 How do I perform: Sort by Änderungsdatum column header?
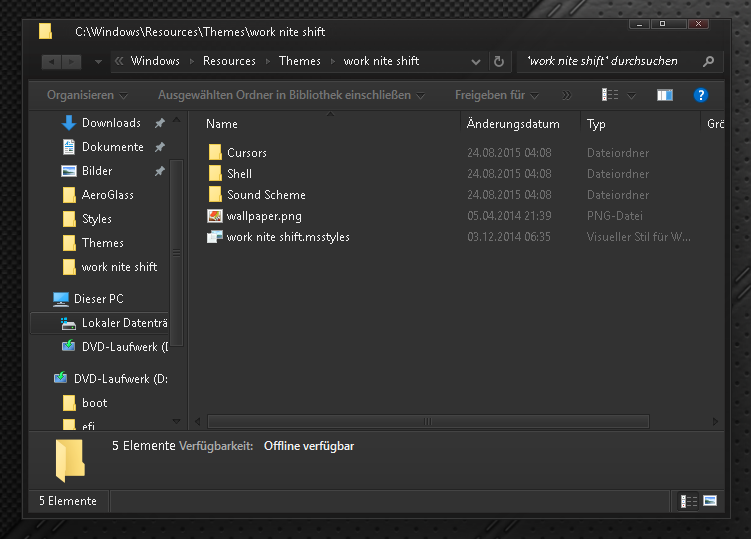pos(513,124)
